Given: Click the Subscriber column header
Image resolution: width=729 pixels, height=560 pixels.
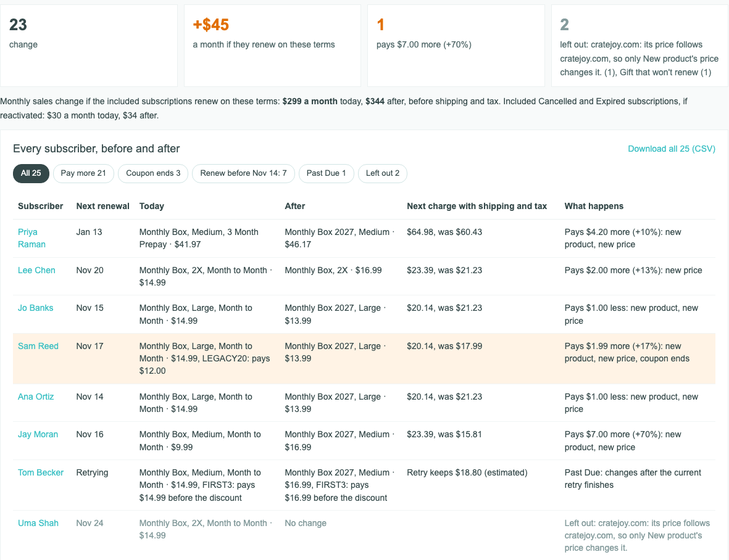Looking at the screenshot, I should (x=41, y=206).
